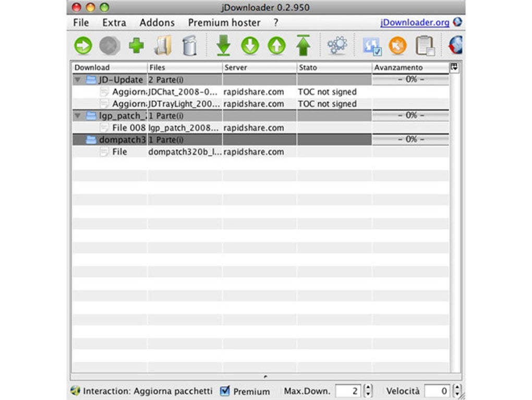
Task: Click the bottom panel expand handle
Action: 265,376
